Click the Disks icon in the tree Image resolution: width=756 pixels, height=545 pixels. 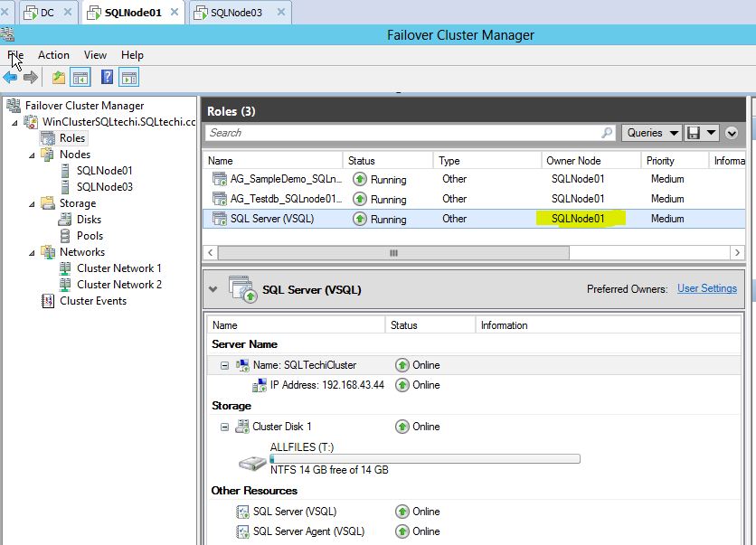(x=64, y=220)
